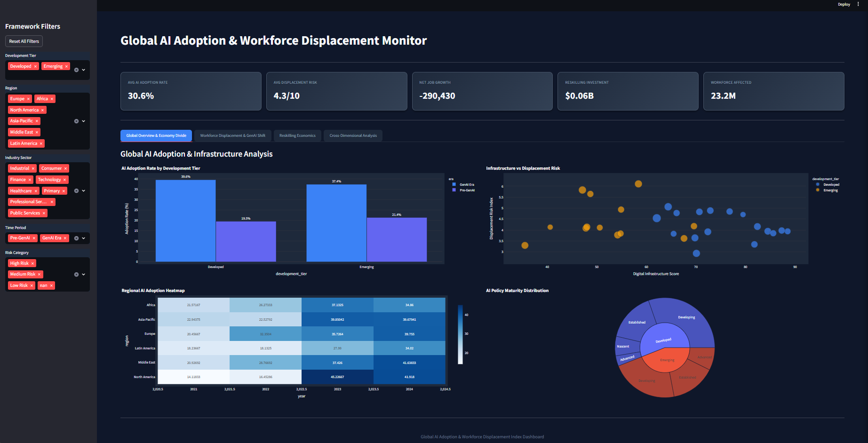The image size is (868, 443).
Task: Toggle Emerging series in scatter legend
Action: click(828, 190)
